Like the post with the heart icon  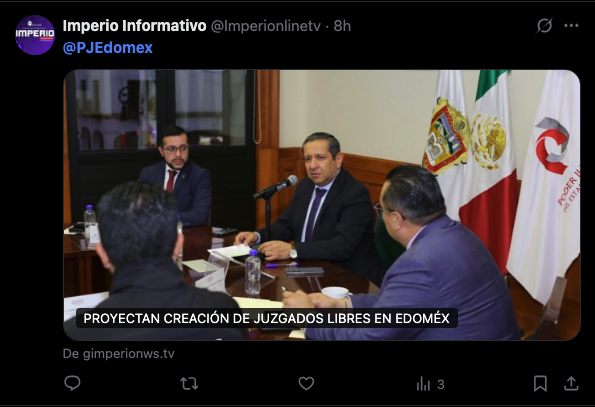[x=306, y=383]
